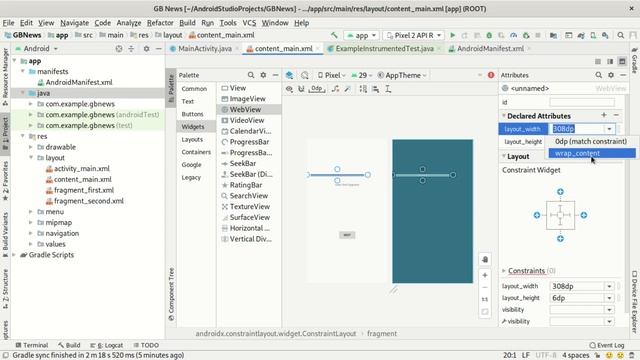Open the Android project view dropdown

coord(36,49)
